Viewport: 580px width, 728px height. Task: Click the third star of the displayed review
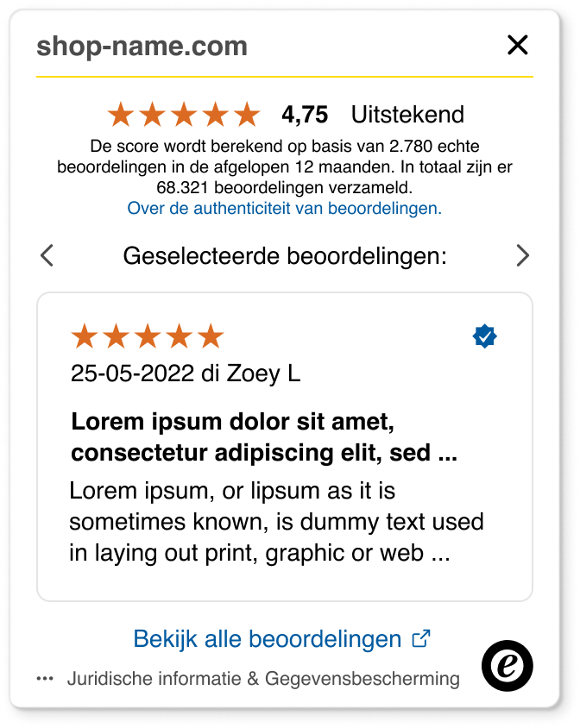point(147,336)
